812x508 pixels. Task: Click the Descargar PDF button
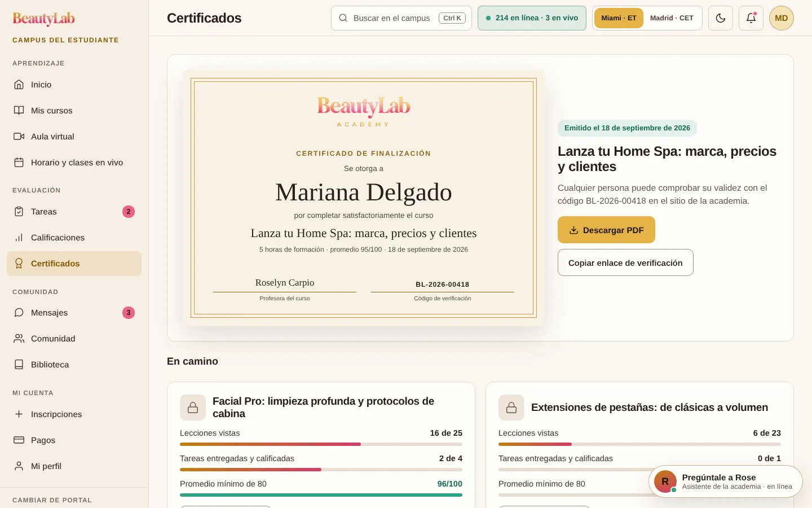coord(606,230)
